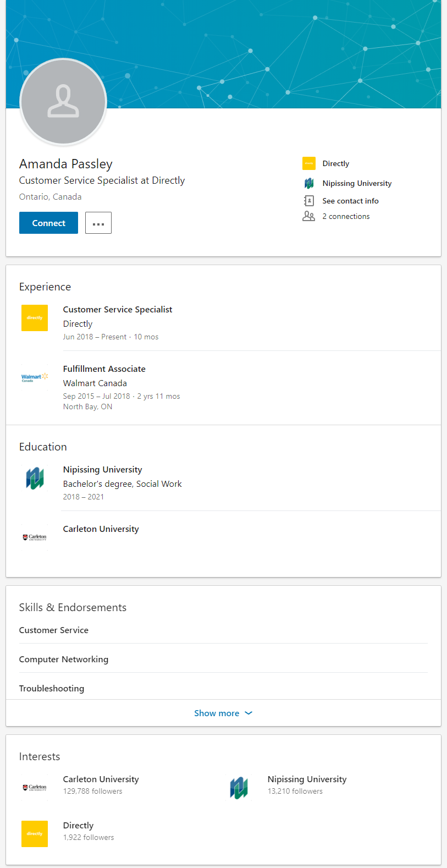
Task: Click the connections people icon
Action: 309,216
